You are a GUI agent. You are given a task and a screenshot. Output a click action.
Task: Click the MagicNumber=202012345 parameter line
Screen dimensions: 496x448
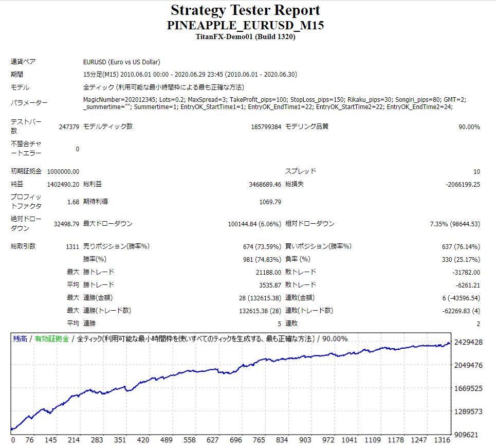pyautogui.click(x=274, y=99)
